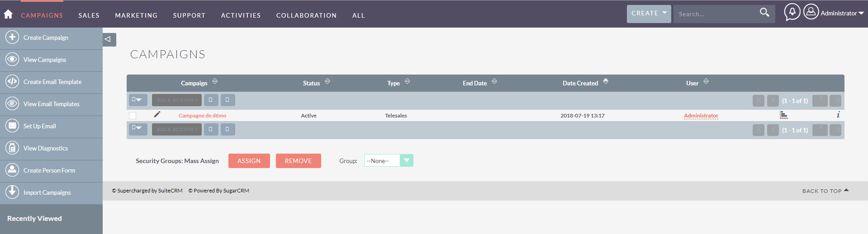Click the pencil edit icon for Campagne de démo
This screenshot has height=234, width=868.
click(x=157, y=115)
